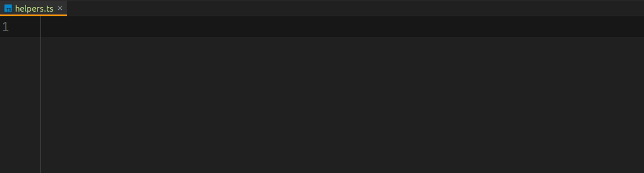This screenshot has width=644, height=173.
Task: Activate the helpers.ts editor tab
Action: [34, 8]
